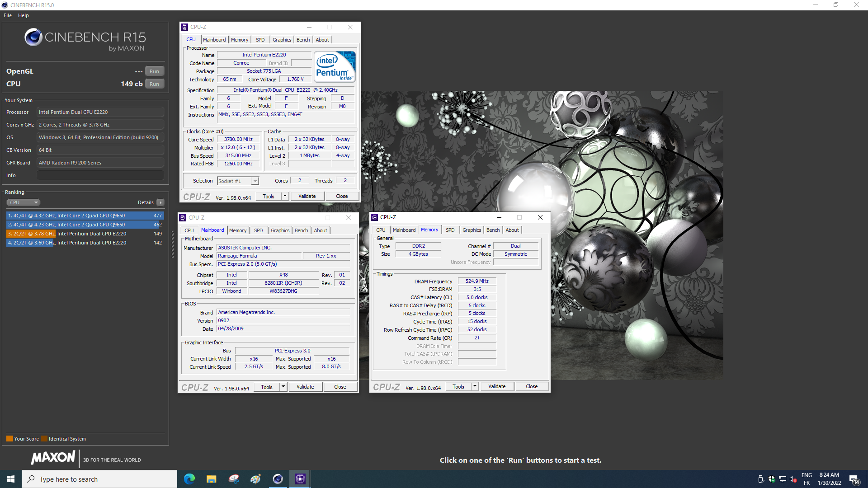Open the Help menu
The width and height of the screenshot is (868, 488).
(24, 15)
